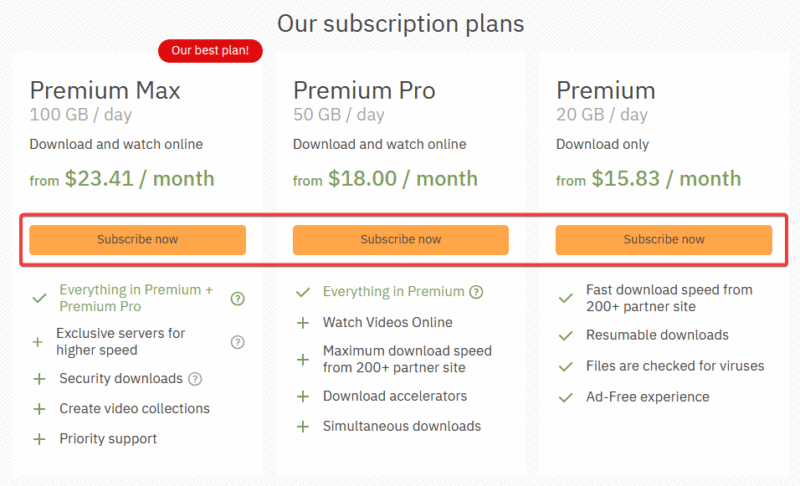Image resolution: width=800 pixels, height=486 pixels.
Task: Click the $18.00 / month price
Action: pos(403,178)
